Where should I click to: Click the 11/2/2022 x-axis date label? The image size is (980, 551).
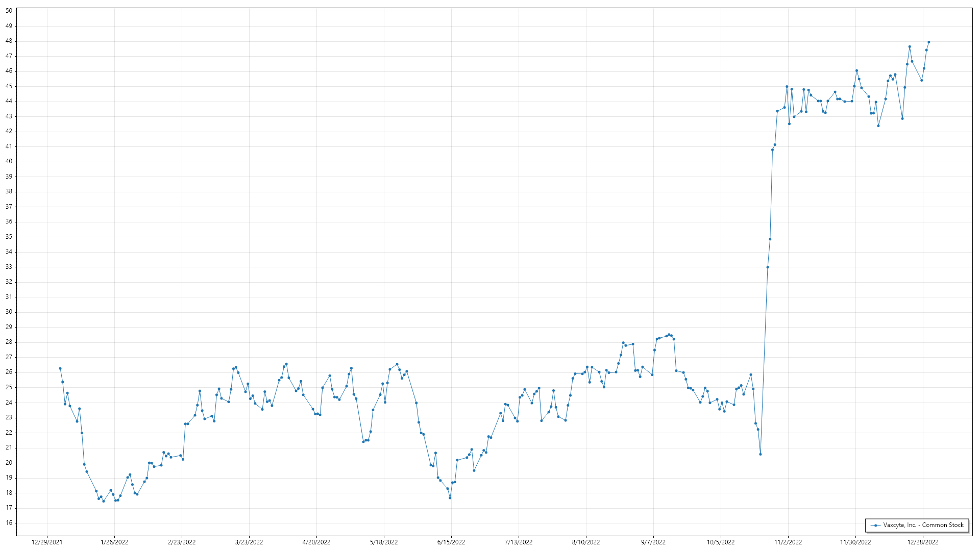coord(788,542)
